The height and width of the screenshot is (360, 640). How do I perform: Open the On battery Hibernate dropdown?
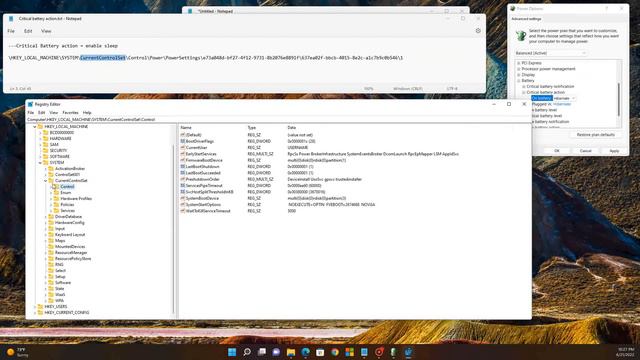564,98
